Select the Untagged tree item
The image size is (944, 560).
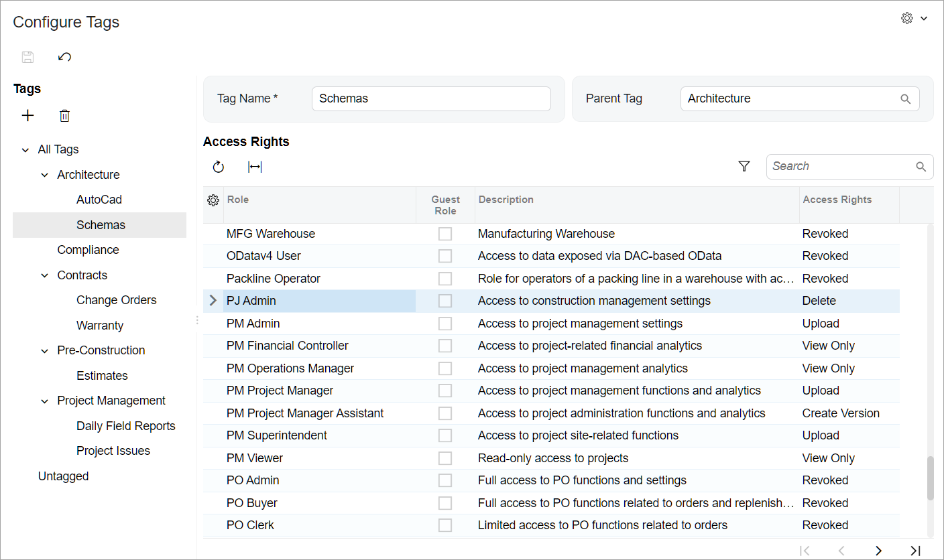63,476
